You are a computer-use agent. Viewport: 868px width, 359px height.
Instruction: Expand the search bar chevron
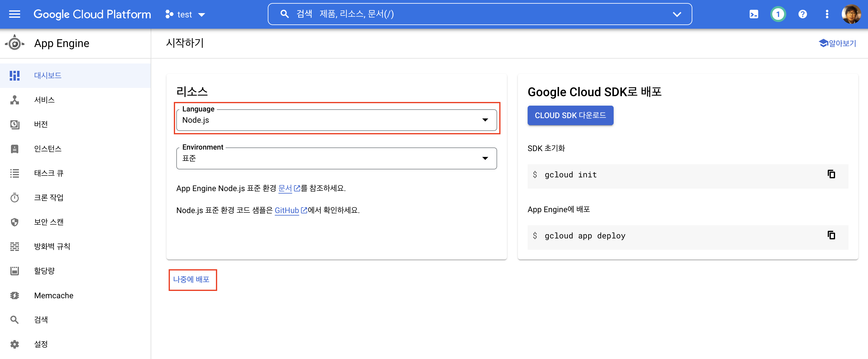(x=676, y=14)
